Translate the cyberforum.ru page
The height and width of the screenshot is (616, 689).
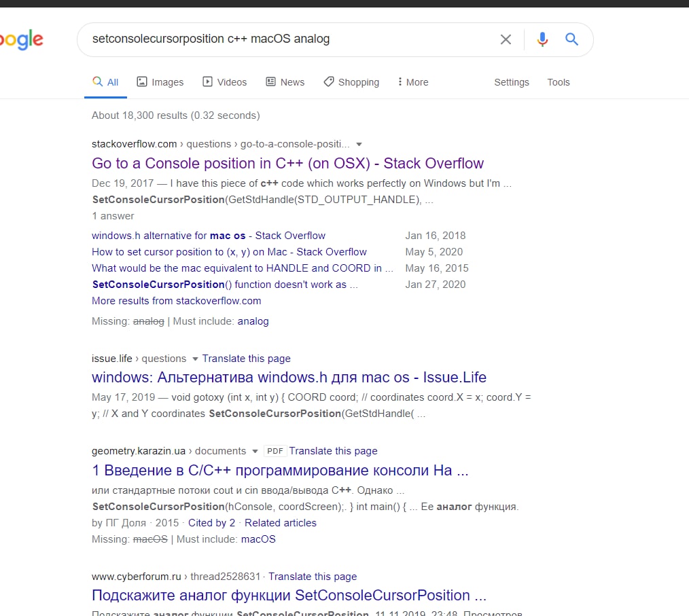click(x=313, y=577)
